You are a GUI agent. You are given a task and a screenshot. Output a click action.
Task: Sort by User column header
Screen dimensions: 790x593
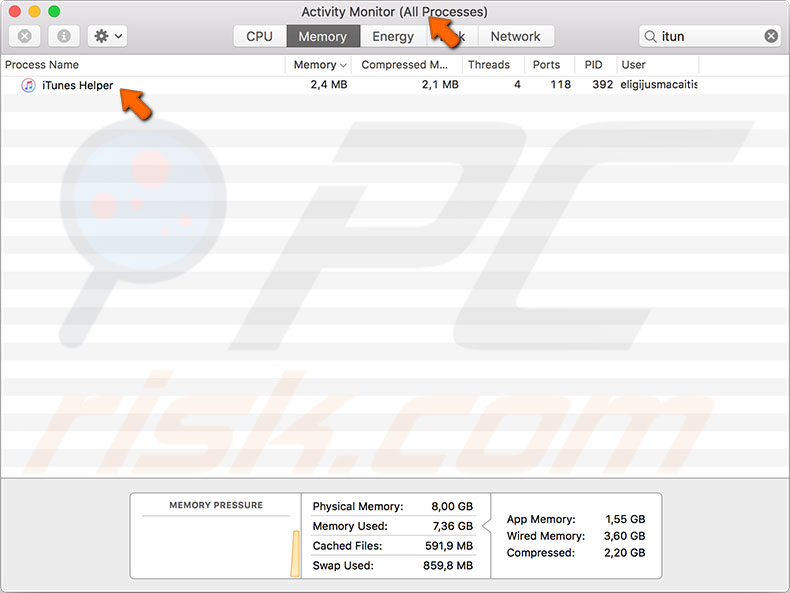(x=658, y=65)
